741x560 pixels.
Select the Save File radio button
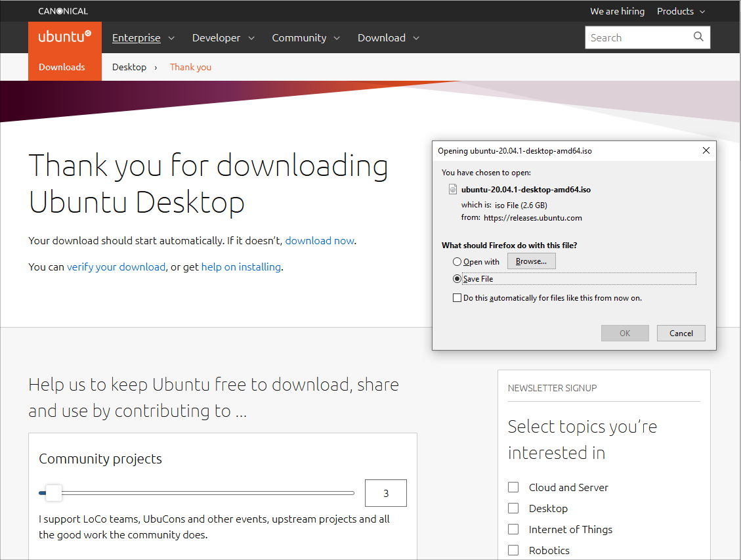pos(457,279)
